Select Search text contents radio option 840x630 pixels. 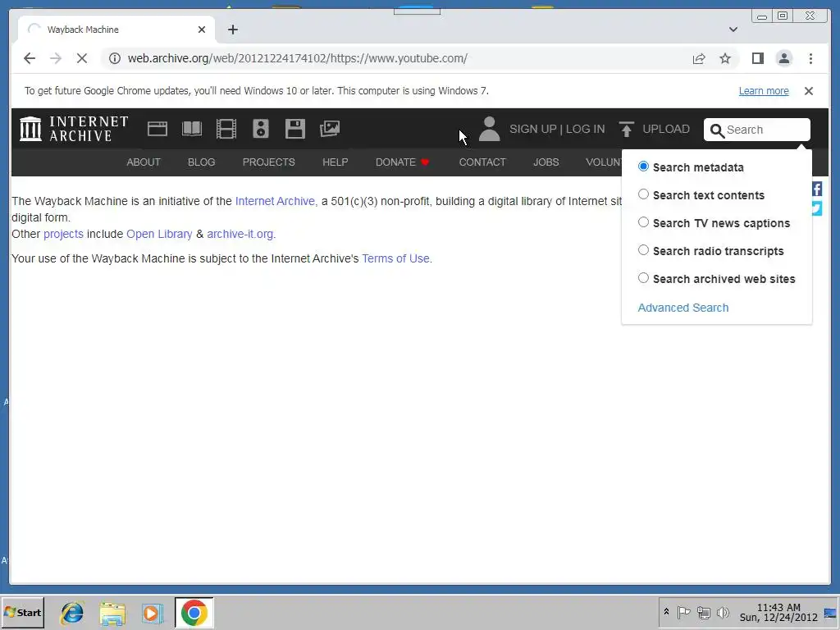(643, 194)
